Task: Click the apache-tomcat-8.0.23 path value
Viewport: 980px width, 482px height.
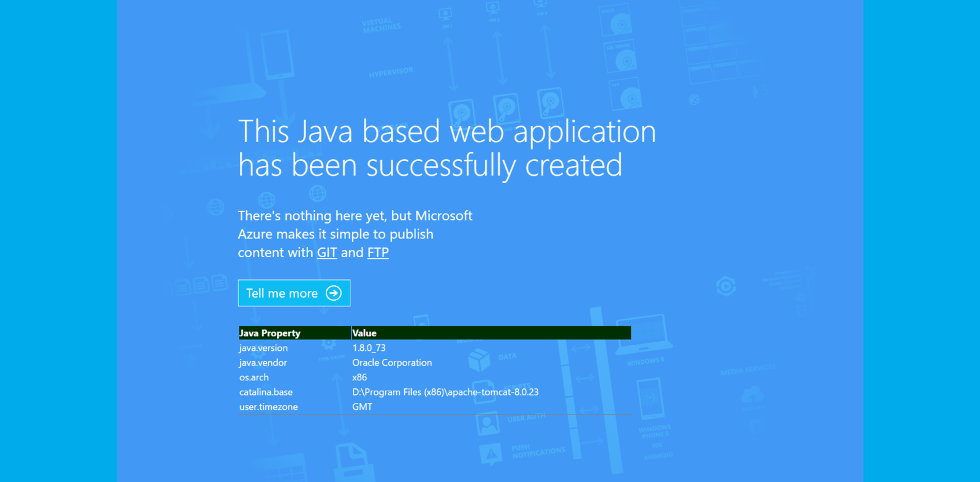Action: click(x=445, y=392)
